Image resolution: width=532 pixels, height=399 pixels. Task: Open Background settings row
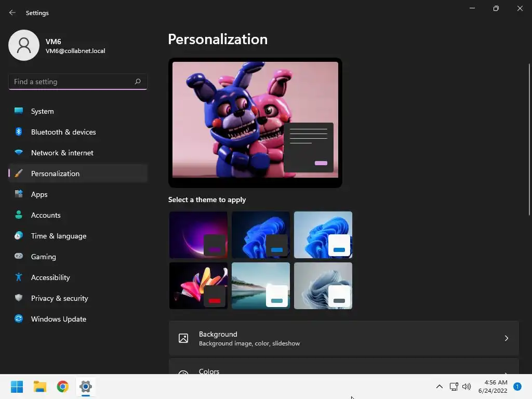pos(344,338)
